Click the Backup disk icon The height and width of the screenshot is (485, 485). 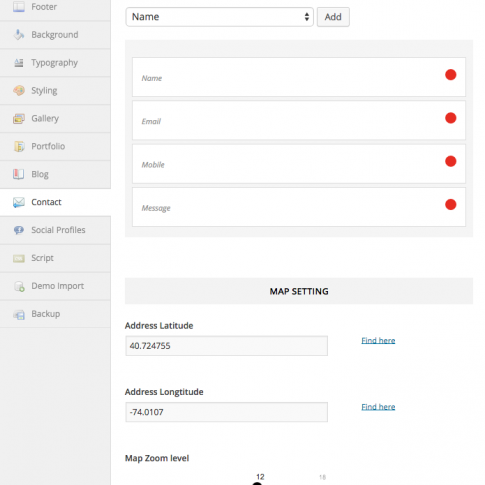[x=19, y=314]
